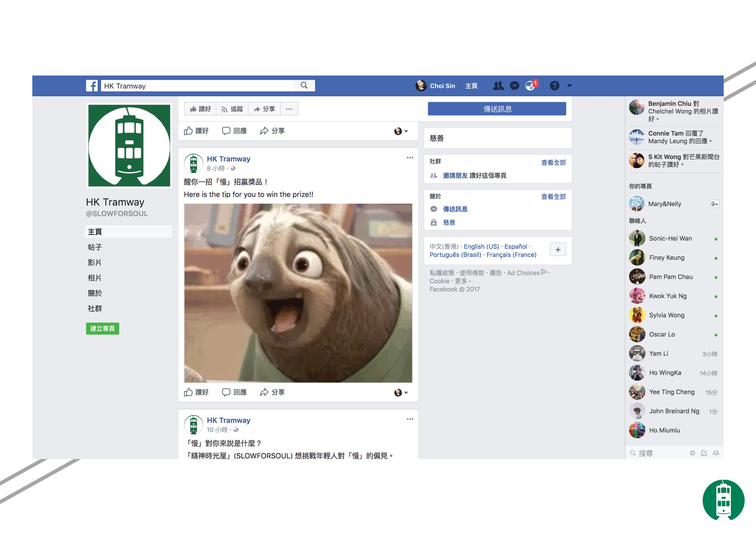
Task: Open chat with Oscar Lo
Action: coord(674,334)
